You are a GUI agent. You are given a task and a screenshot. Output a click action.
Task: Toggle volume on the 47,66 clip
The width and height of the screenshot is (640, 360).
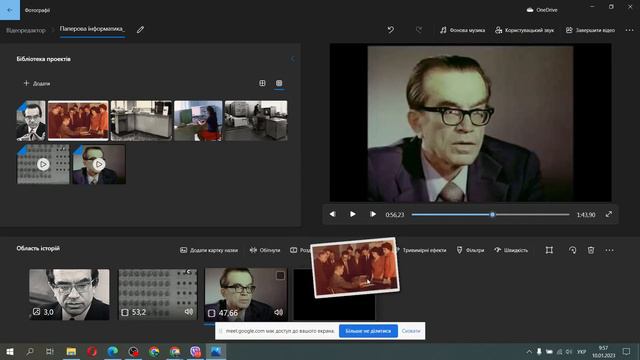[278, 312]
